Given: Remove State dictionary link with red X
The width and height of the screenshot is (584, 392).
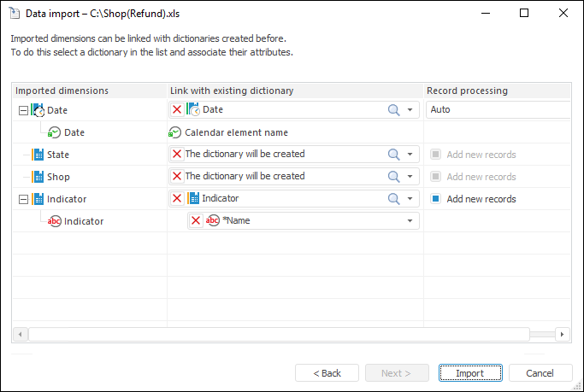Looking at the screenshot, I should pyautogui.click(x=177, y=154).
